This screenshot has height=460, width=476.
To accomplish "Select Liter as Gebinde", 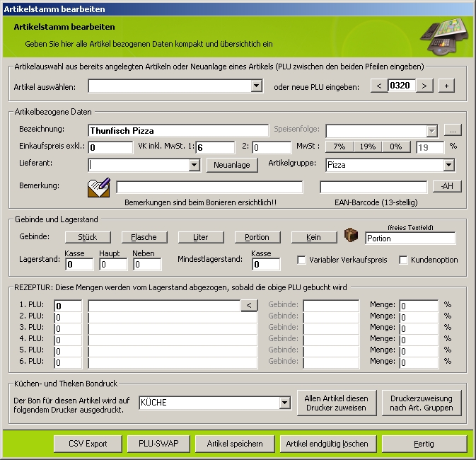I will tap(201, 237).
